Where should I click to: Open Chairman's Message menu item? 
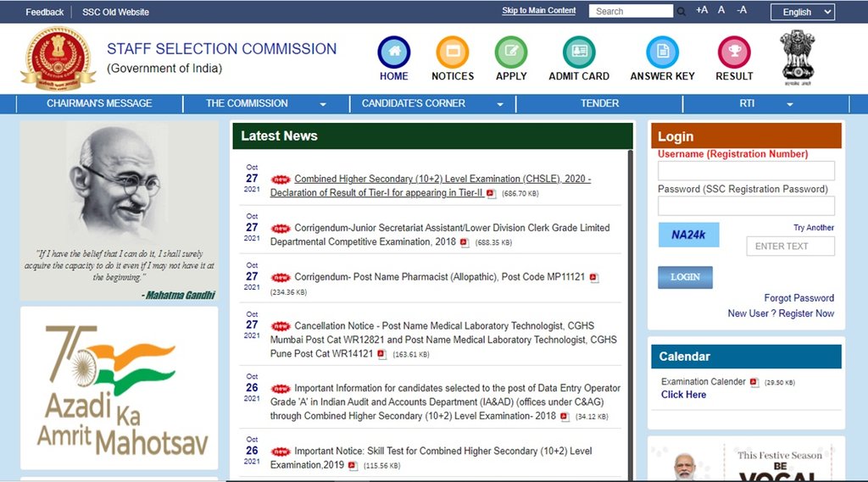[99, 103]
